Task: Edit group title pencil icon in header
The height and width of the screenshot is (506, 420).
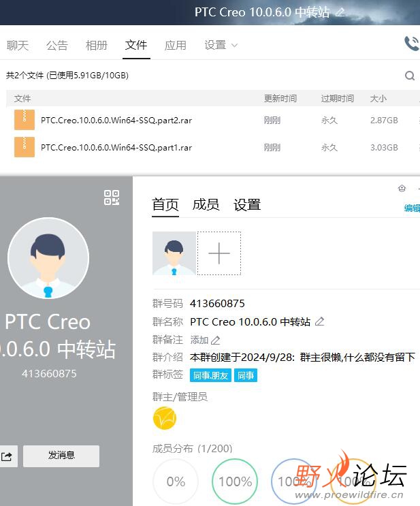Action: tap(340, 12)
